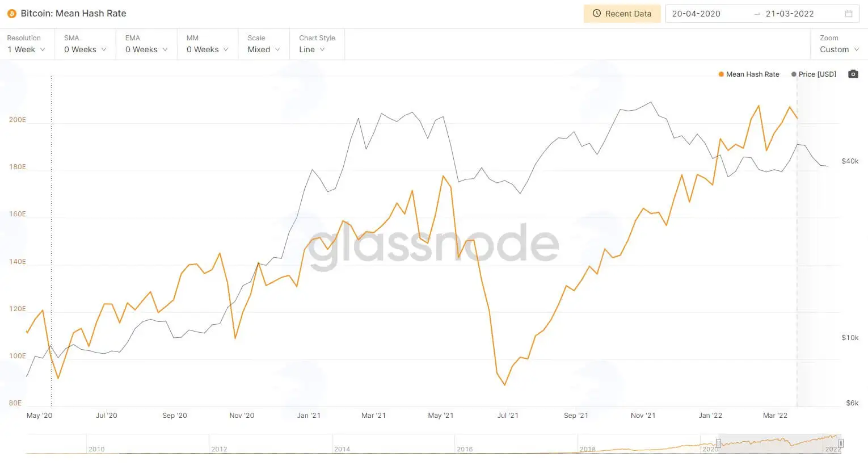Click the shaded navigator range selection

point(779,443)
